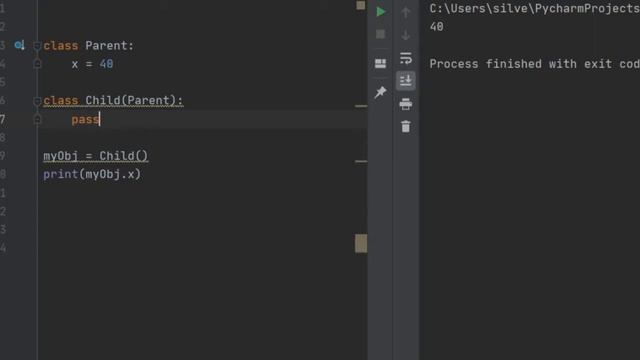Click the inspection status indicator above the editor scrollbar
Screen dimensions: 640x360
pos(361,5)
